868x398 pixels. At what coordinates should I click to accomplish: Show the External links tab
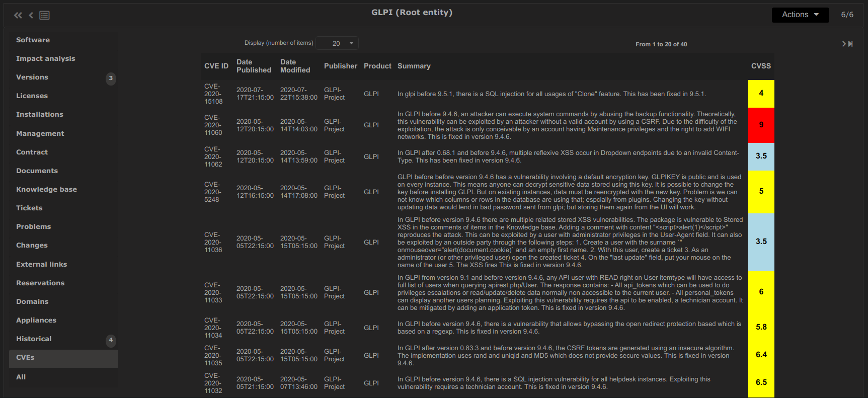click(x=41, y=264)
